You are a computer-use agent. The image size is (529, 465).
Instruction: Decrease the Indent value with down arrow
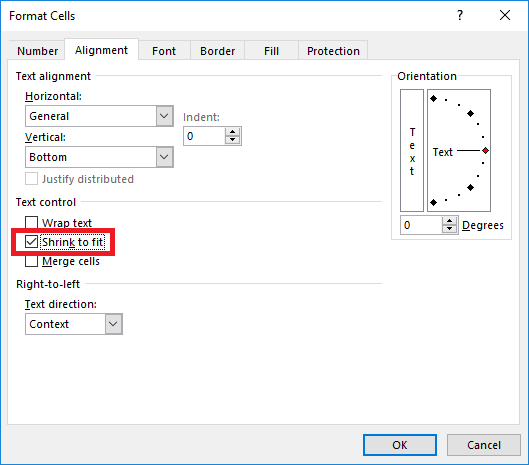pos(232,140)
